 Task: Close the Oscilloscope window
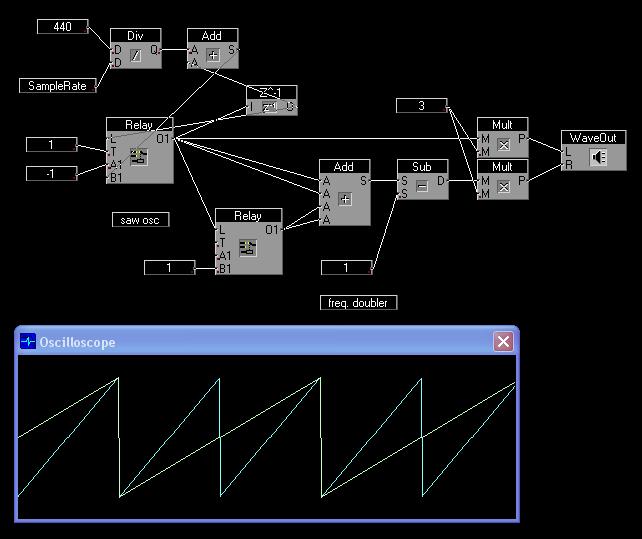(503, 342)
